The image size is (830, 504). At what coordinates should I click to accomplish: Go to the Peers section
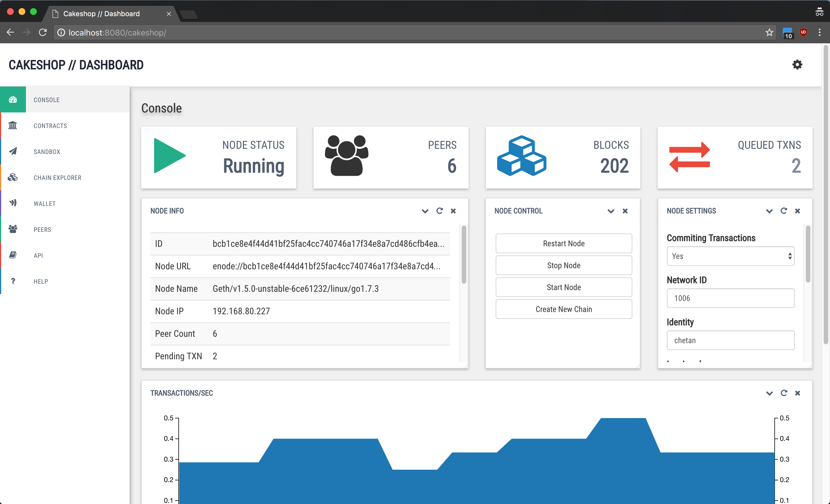(42, 230)
